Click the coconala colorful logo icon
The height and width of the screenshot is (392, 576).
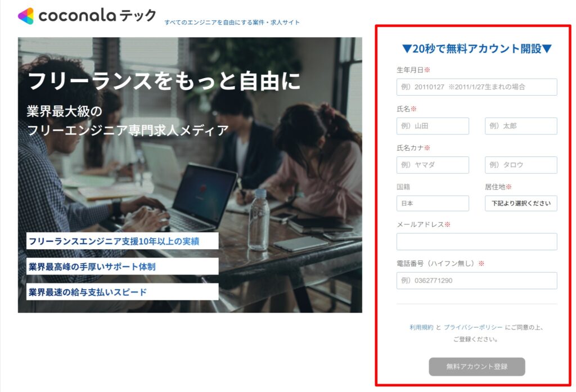click(x=26, y=16)
